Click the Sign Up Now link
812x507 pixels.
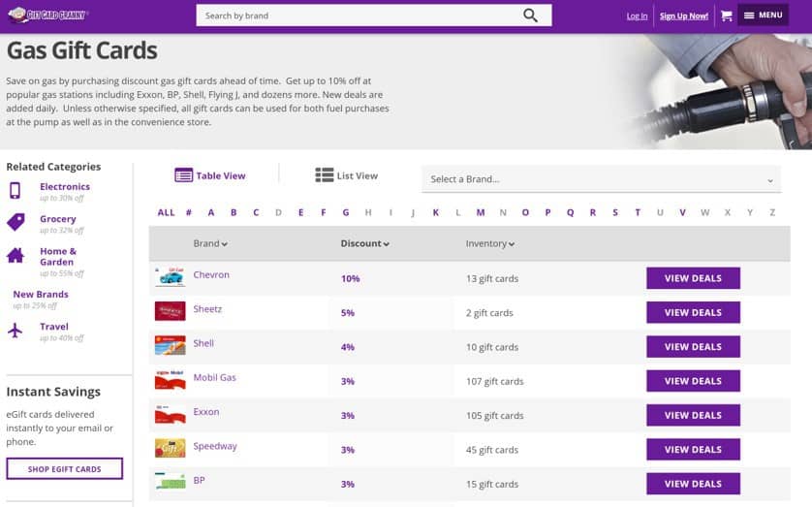(684, 16)
